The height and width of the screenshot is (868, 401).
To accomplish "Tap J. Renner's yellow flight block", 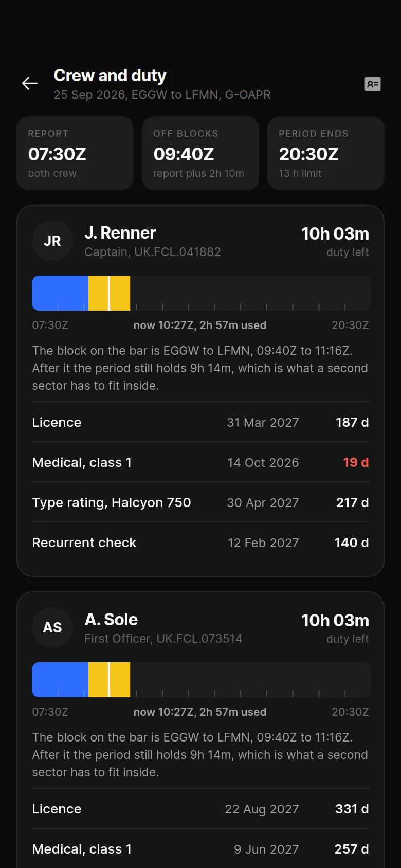I will pyautogui.click(x=109, y=293).
